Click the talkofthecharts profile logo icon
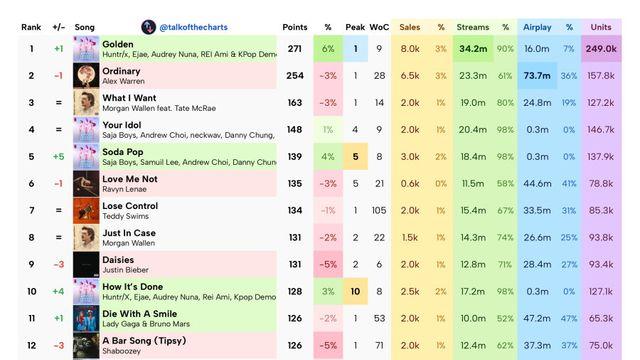640x360 pixels. [x=148, y=27]
